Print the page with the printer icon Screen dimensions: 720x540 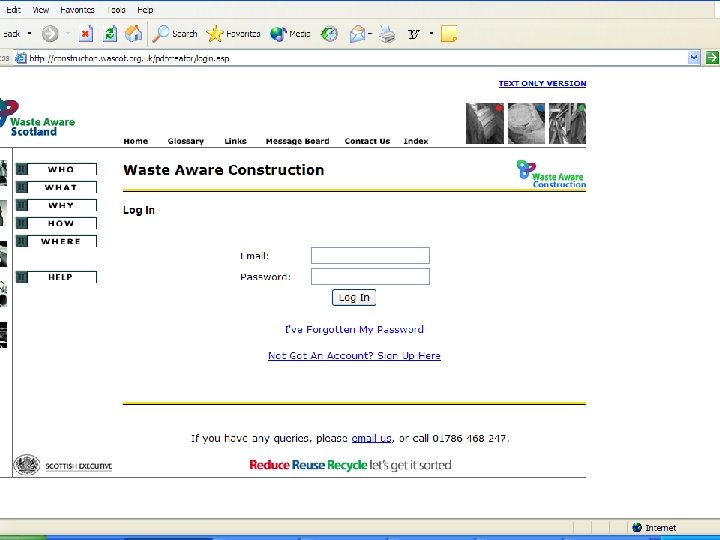pyautogui.click(x=387, y=34)
